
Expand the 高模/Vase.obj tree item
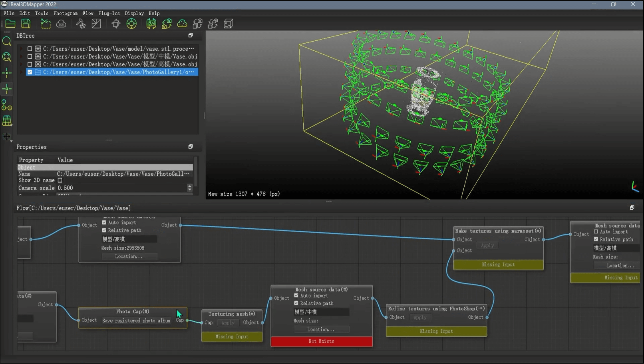[21, 64]
